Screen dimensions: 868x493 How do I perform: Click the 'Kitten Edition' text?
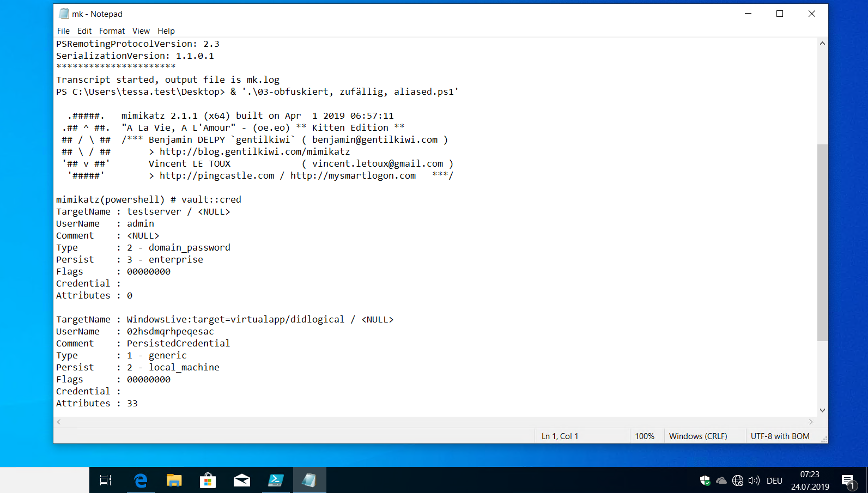tap(350, 127)
